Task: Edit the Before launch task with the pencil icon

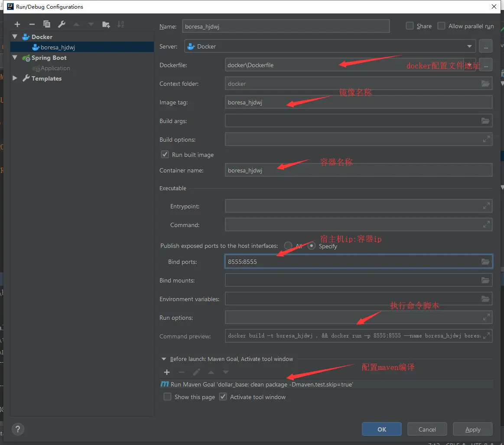Action: pyautogui.click(x=196, y=372)
